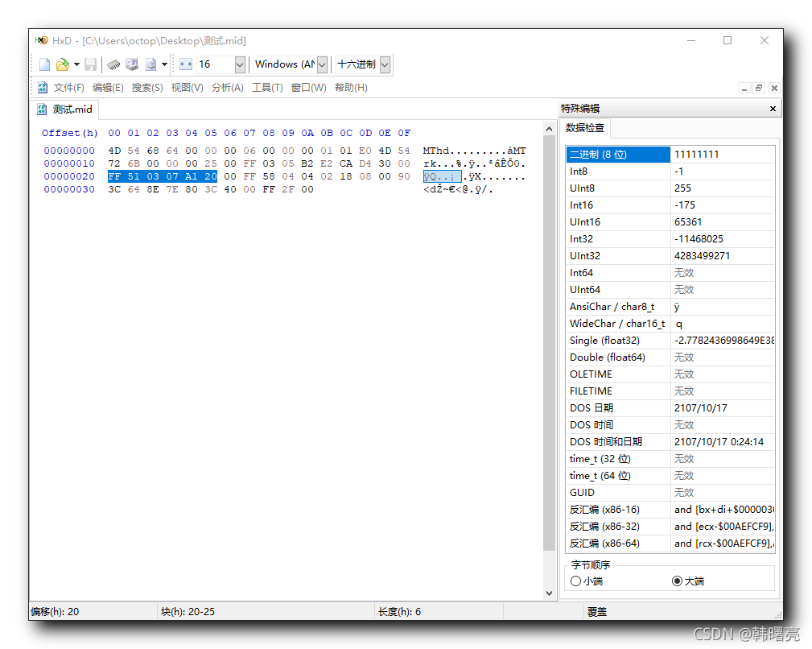The image size is (812, 649).
Task: Minimize the inner document window
Action: point(744,88)
